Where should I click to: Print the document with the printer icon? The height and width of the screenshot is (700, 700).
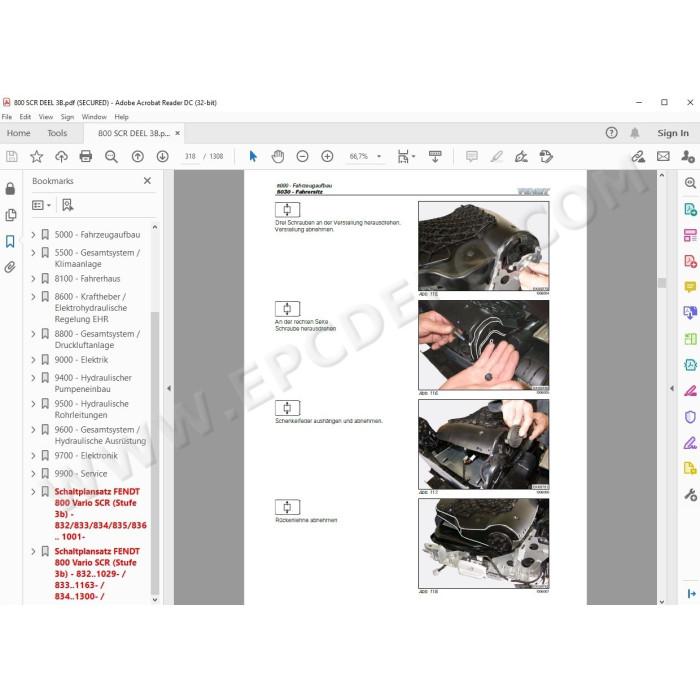click(x=86, y=156)
